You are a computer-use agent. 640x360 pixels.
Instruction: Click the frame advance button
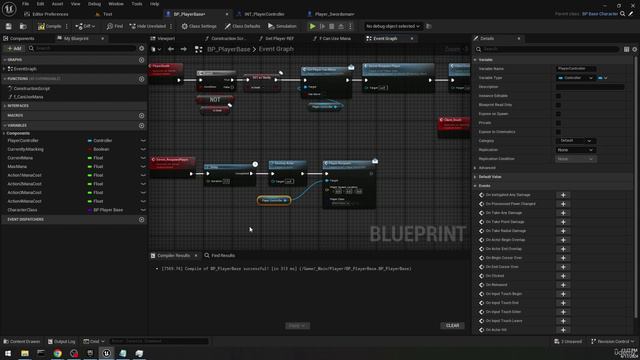click(322, 26)
